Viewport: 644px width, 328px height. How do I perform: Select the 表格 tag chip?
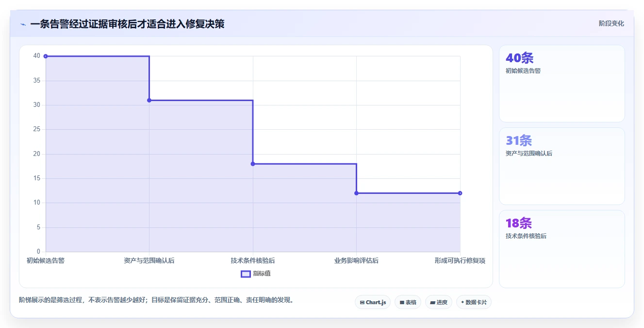point(408,302)
